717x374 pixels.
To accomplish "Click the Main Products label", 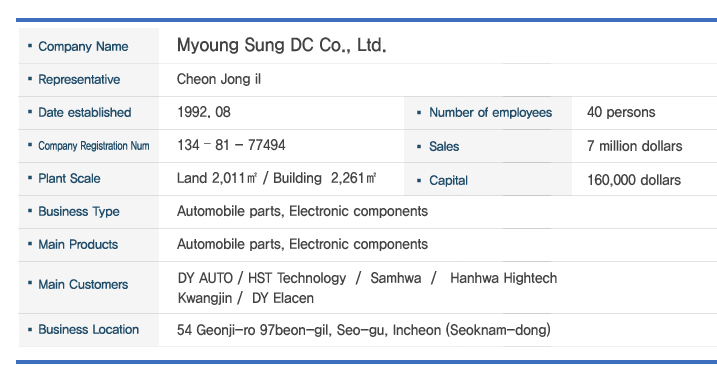I will 78,245.
